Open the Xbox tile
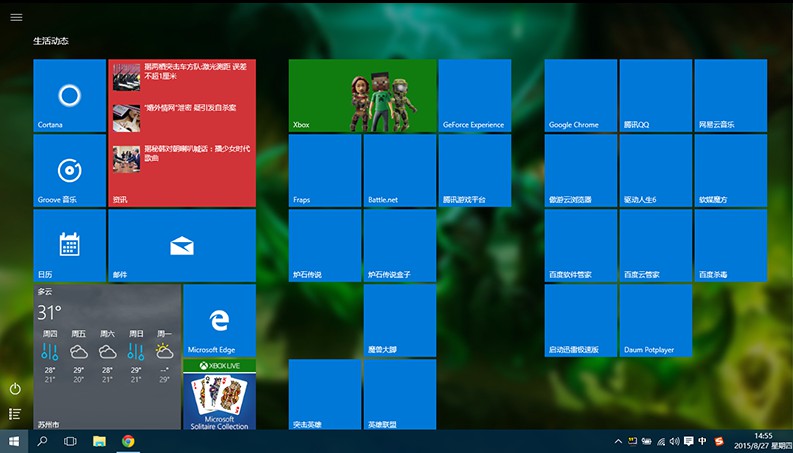The image size is (793, 453). point(362,96)
